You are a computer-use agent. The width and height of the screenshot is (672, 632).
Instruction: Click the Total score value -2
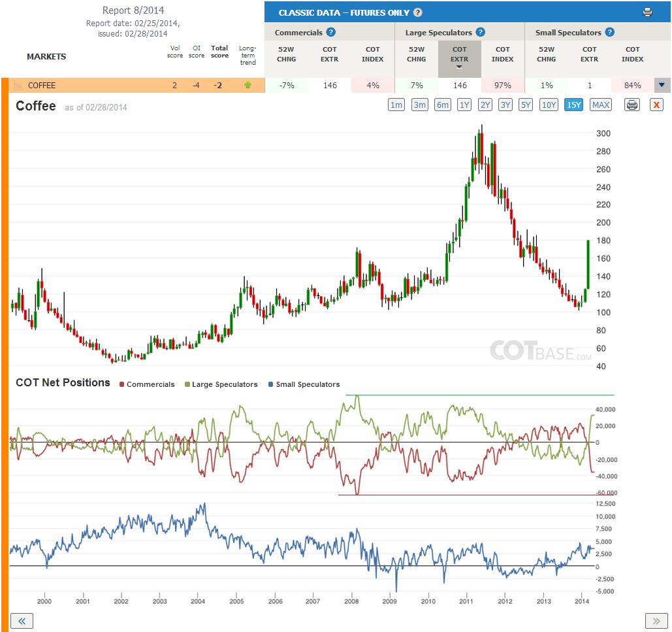218,86
